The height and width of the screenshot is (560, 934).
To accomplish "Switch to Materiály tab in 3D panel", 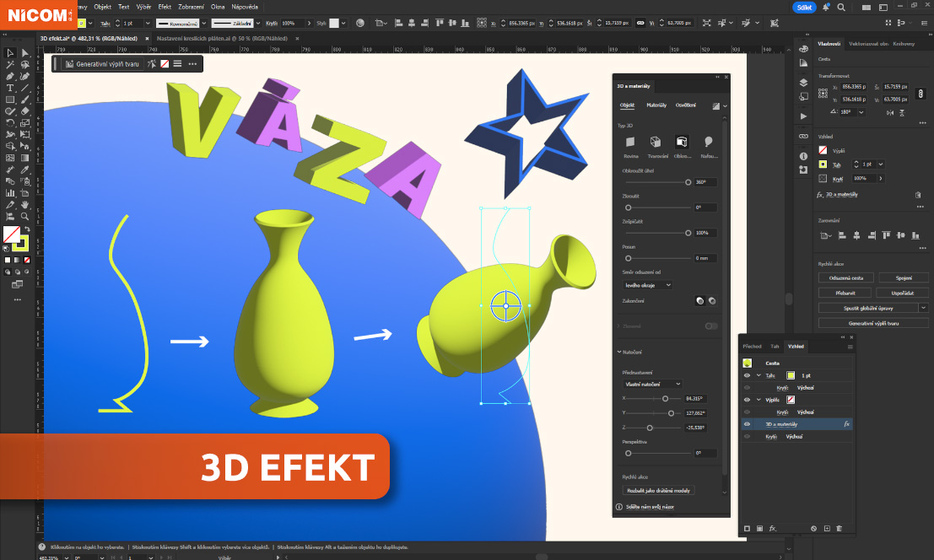I will 656,105.
